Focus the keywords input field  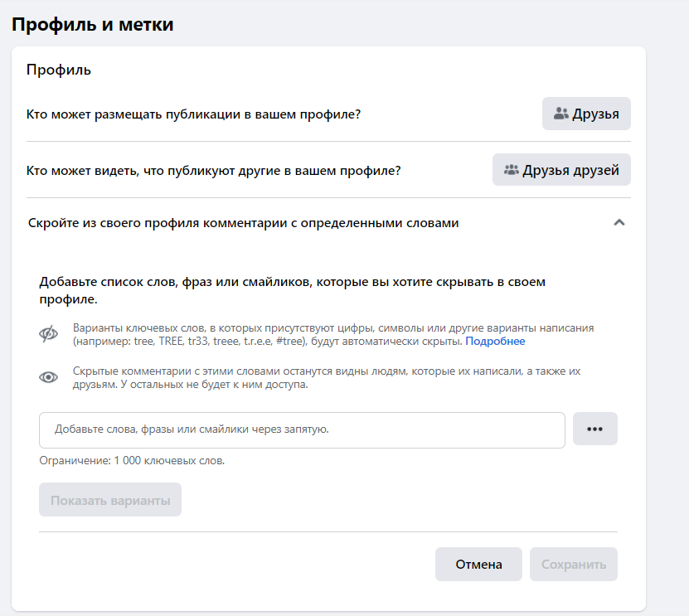coord(302,429)
